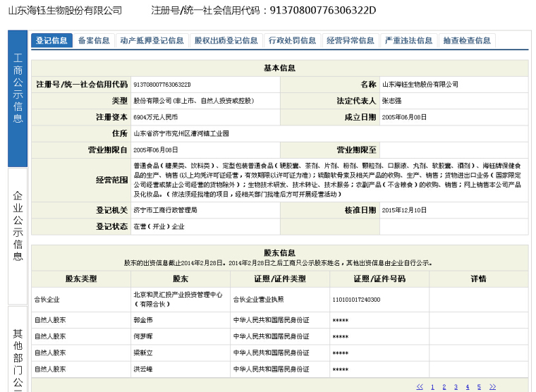The width and height of the screenshot is (536, 392).
Task: Click establishment date 2005年06月08日 value
Action: (404, 117)
